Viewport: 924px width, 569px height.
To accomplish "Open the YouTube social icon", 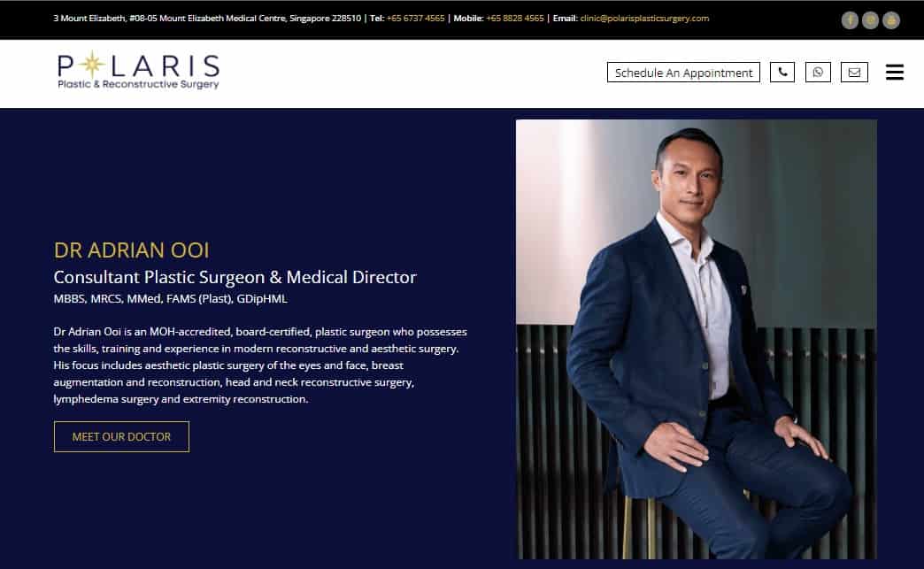I will (x=891, y=20).
